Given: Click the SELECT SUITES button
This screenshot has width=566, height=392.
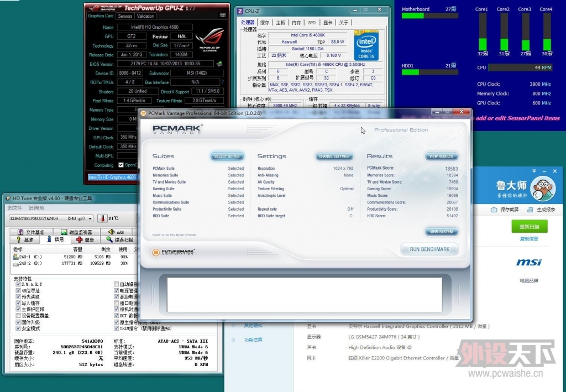Looking at the screenshot, I should [227, 156].
